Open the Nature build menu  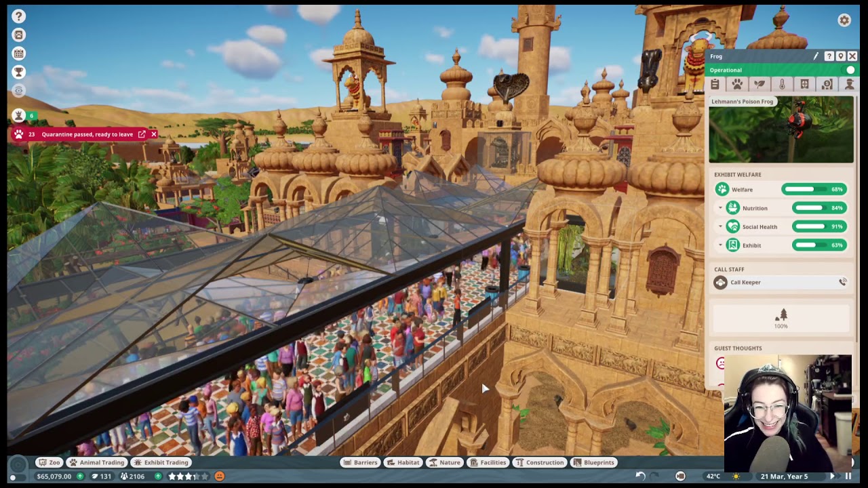pos(445,462)
